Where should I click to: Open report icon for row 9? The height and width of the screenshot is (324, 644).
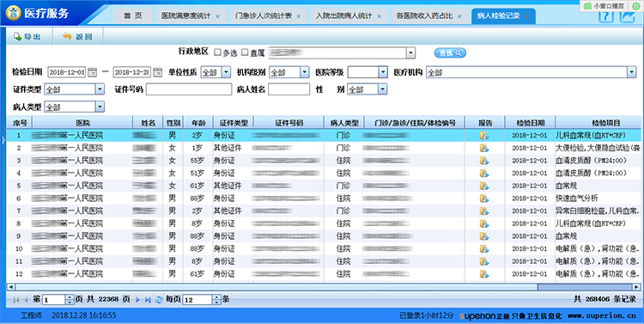click(484, 236)
